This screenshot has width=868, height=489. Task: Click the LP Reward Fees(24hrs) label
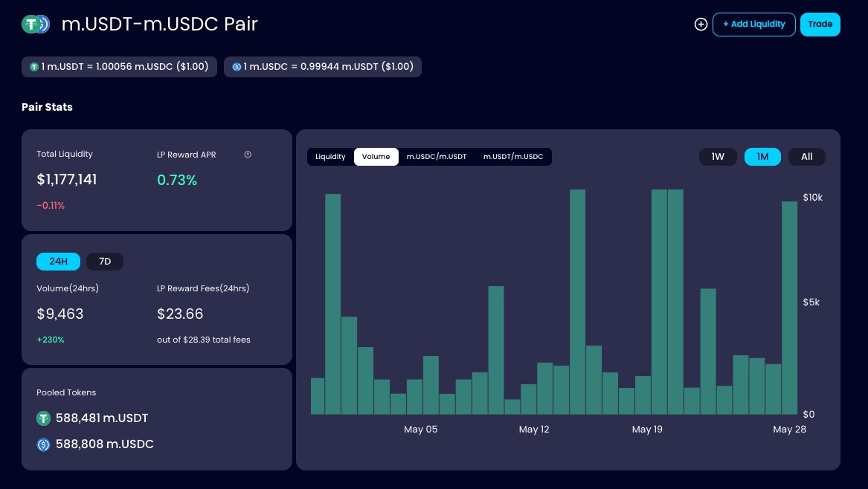(203, 288)
